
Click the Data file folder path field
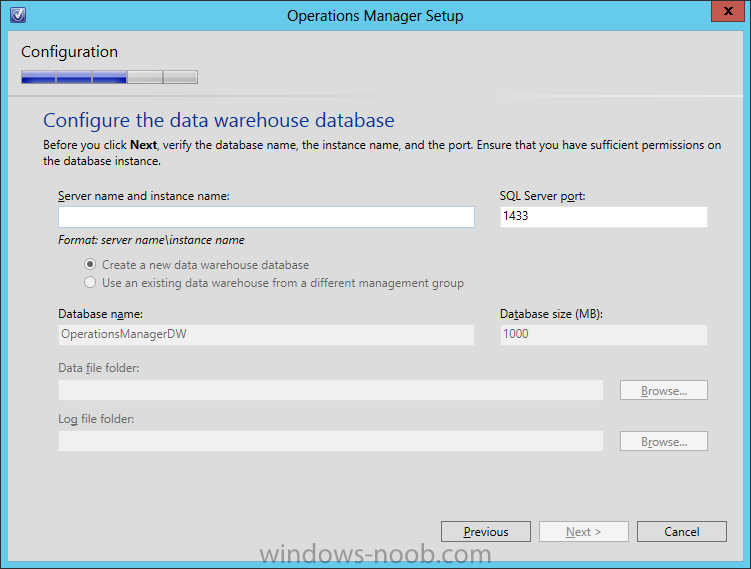pyautogui.click(x=330, y=390)
